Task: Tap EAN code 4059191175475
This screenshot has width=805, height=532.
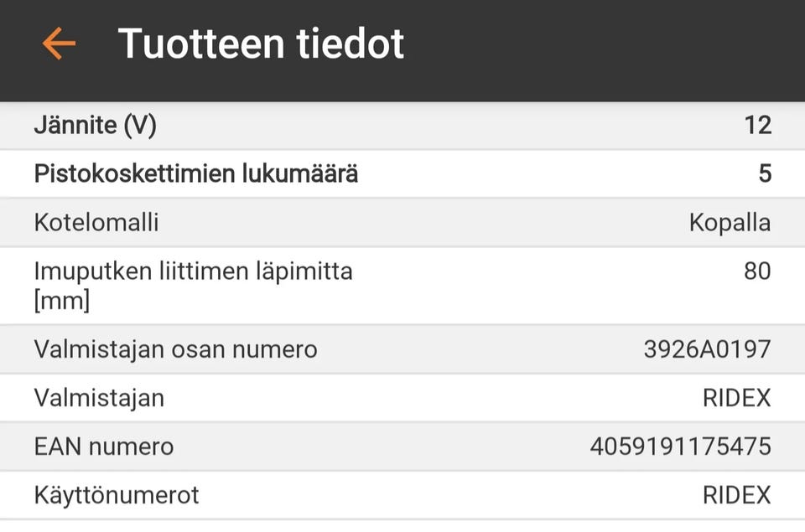Action: click(680, 447)
